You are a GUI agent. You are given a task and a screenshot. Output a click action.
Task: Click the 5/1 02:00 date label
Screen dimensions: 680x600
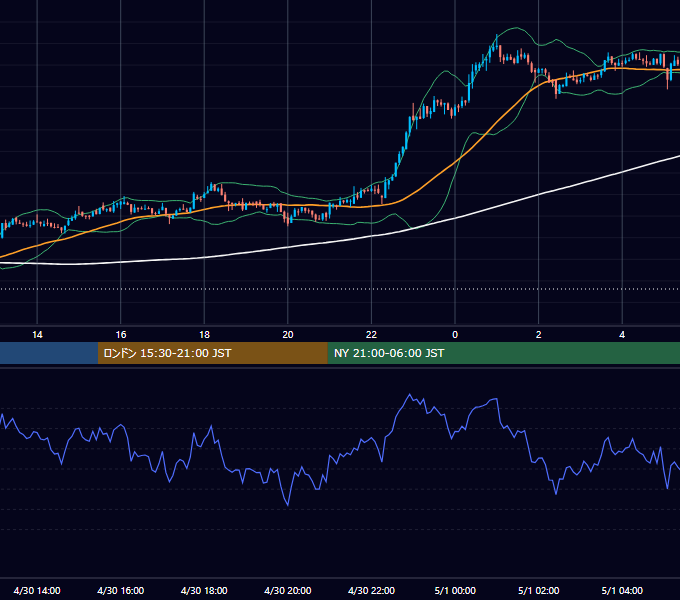539,590
